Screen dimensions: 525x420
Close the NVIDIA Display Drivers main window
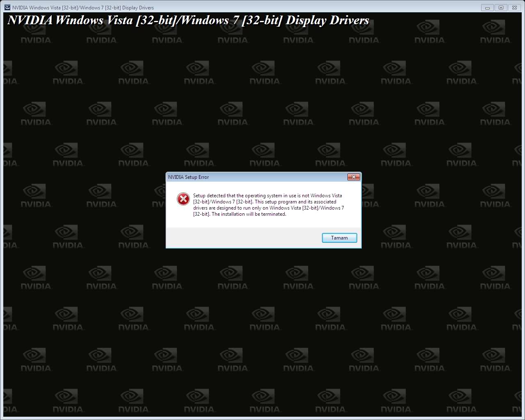point(514,7)
